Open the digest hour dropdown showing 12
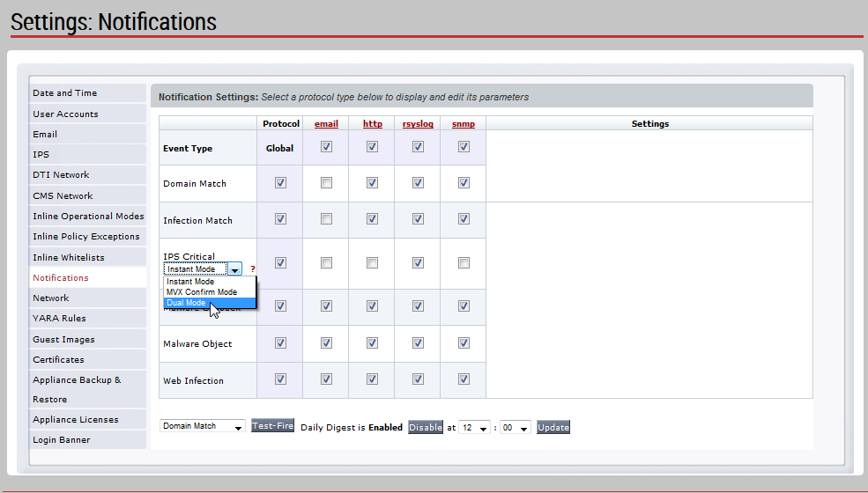This screenshot has height=493, width=868. pos(474,428)
